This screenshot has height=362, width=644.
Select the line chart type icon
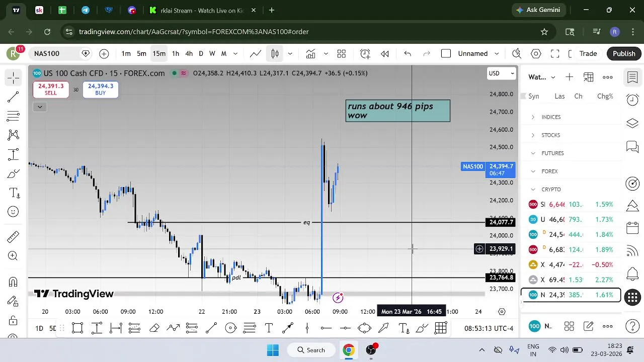(256, 54)
